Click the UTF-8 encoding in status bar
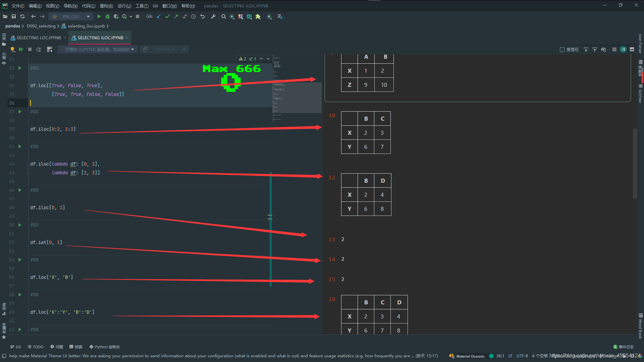 [522, 356]
